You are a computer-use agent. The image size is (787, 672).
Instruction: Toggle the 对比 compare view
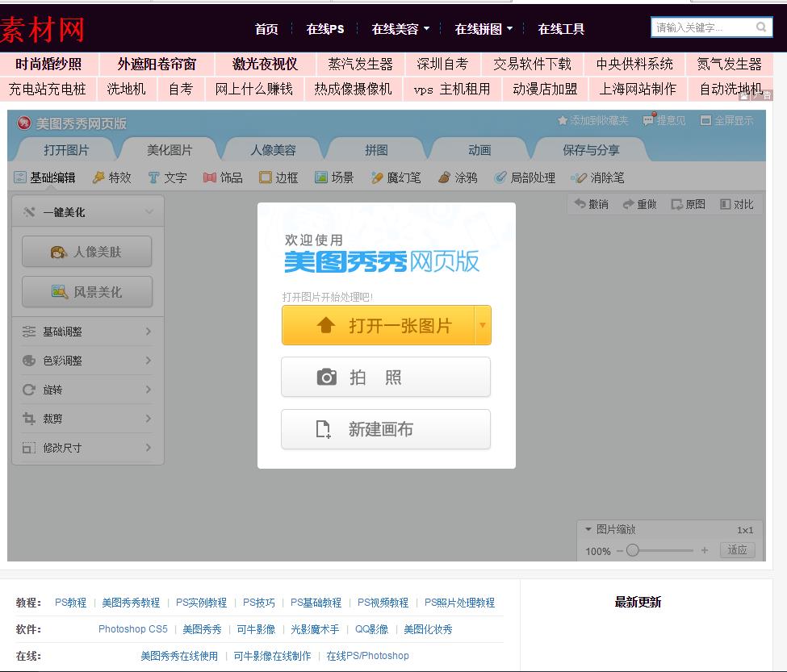(x=736, y=205)
